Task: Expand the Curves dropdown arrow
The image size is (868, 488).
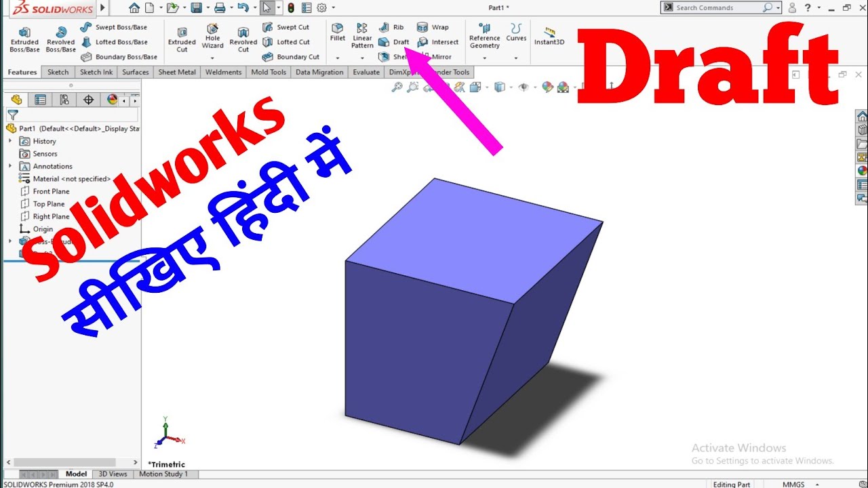Action: (x=516, y=58)
